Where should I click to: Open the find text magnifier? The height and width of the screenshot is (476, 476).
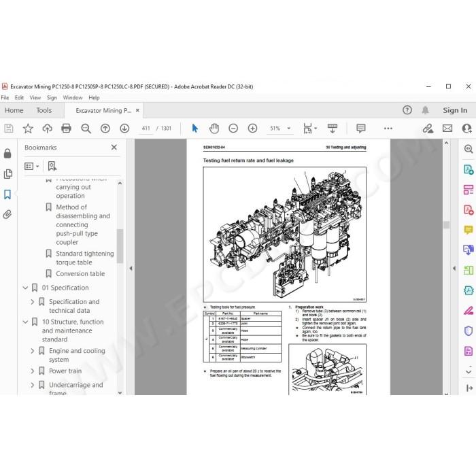(x=86, y=129)
